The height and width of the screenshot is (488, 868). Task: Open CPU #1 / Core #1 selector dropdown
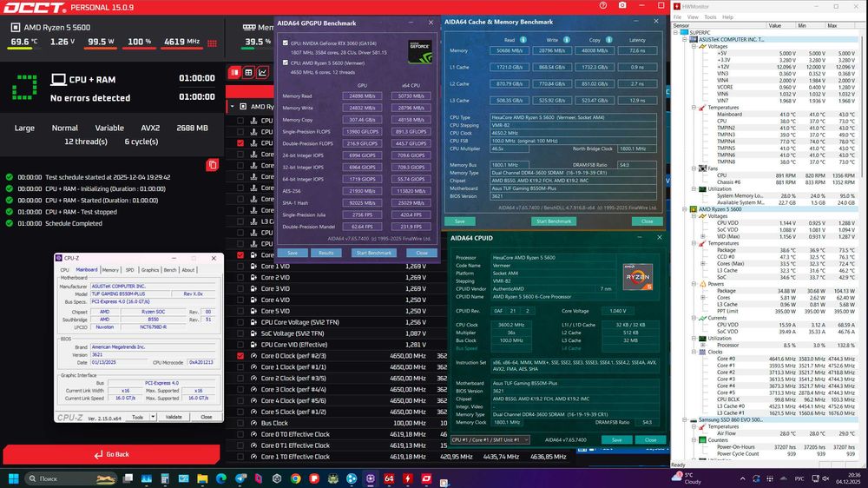[490, 440]
